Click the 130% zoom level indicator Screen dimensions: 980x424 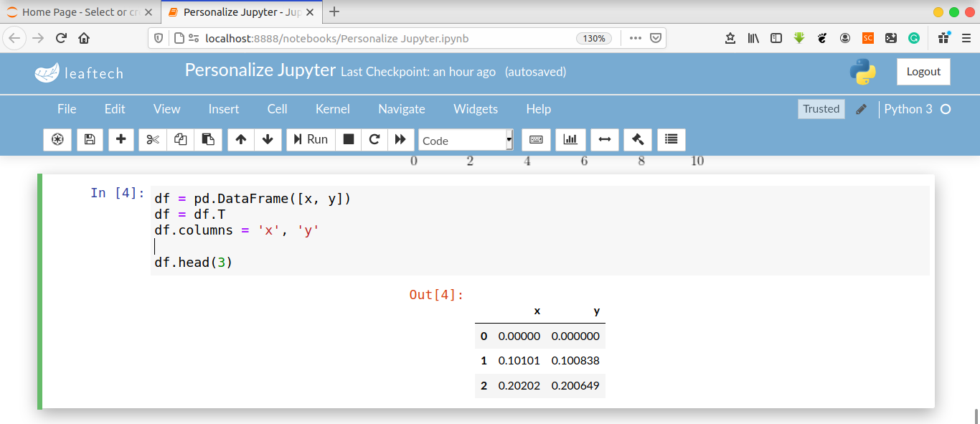point(594,39)
